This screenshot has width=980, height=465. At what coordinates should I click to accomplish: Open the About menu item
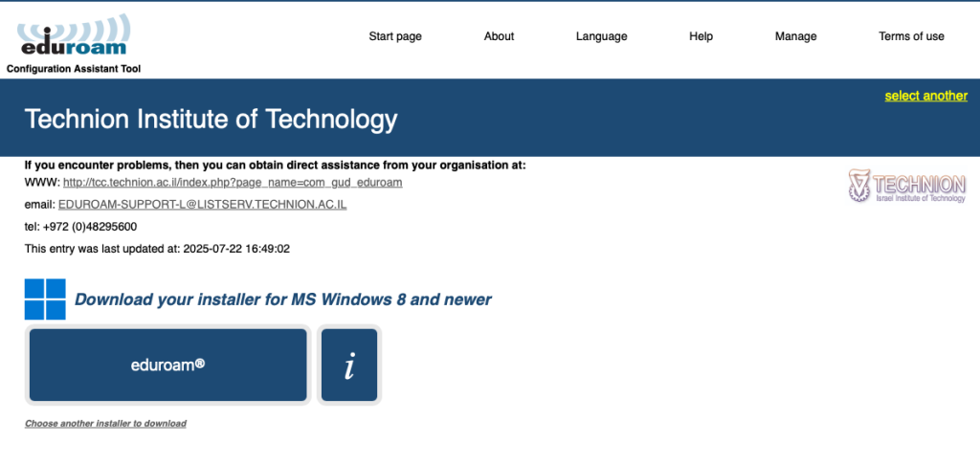[x=499, y=36]
